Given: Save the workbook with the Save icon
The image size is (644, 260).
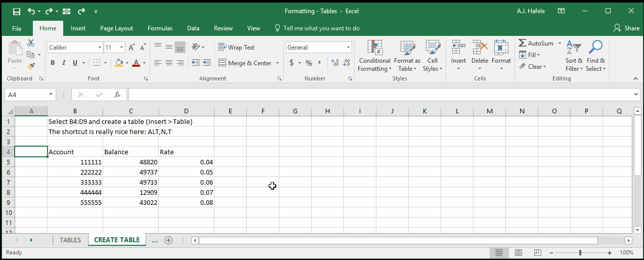Looking at the screenshot, I should coord(16,11).
